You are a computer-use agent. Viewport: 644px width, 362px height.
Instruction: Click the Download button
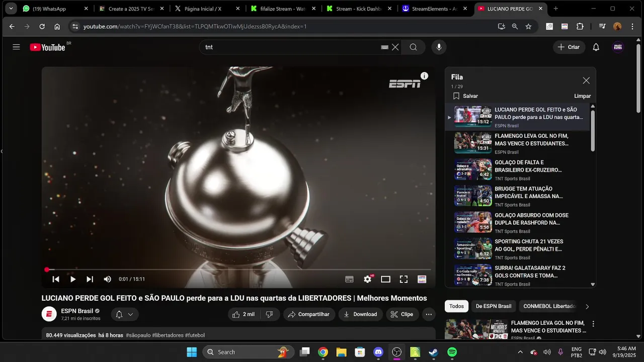click(x=360, y=314)
